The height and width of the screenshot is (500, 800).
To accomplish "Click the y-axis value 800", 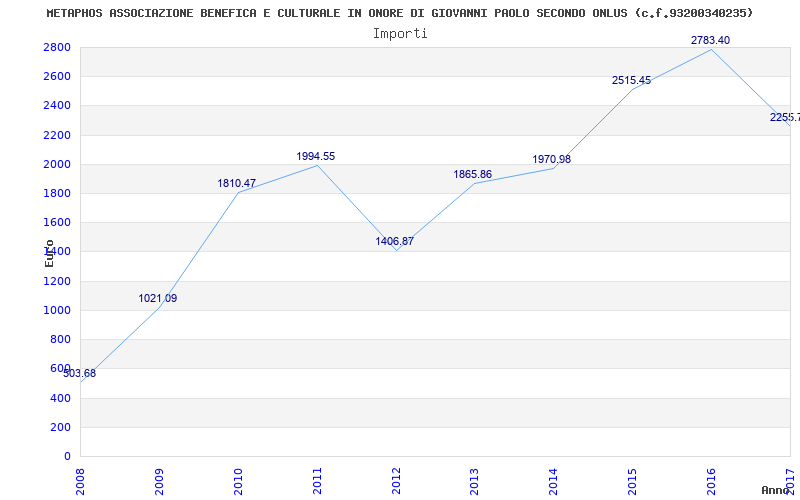I will click(60, 339).
